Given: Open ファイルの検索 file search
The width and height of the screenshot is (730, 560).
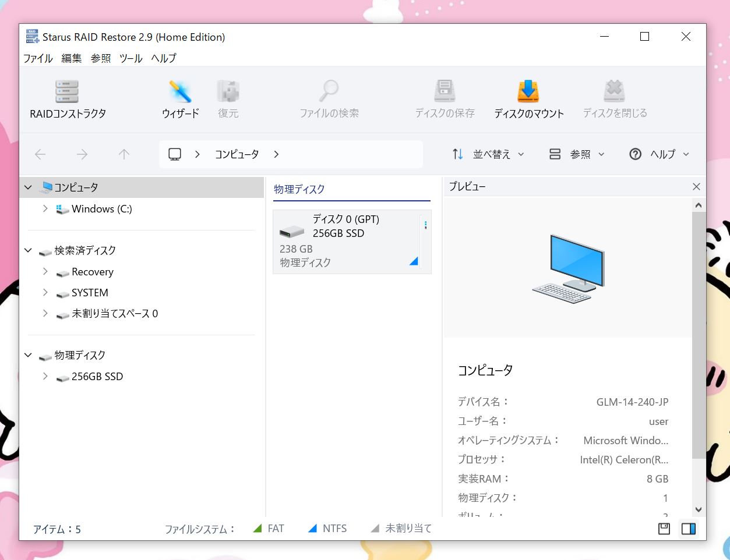Looking at the screenshot, I should 329,100.
